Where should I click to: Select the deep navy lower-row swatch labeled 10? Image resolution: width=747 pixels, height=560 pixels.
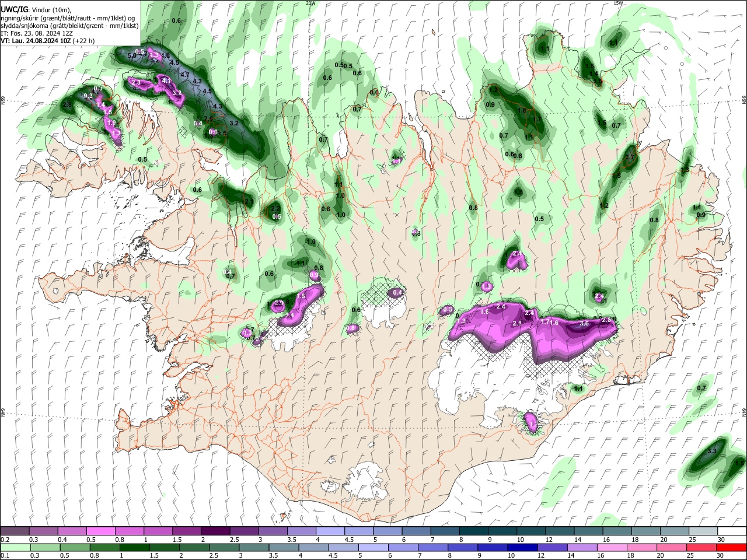[x=522, y=547]
